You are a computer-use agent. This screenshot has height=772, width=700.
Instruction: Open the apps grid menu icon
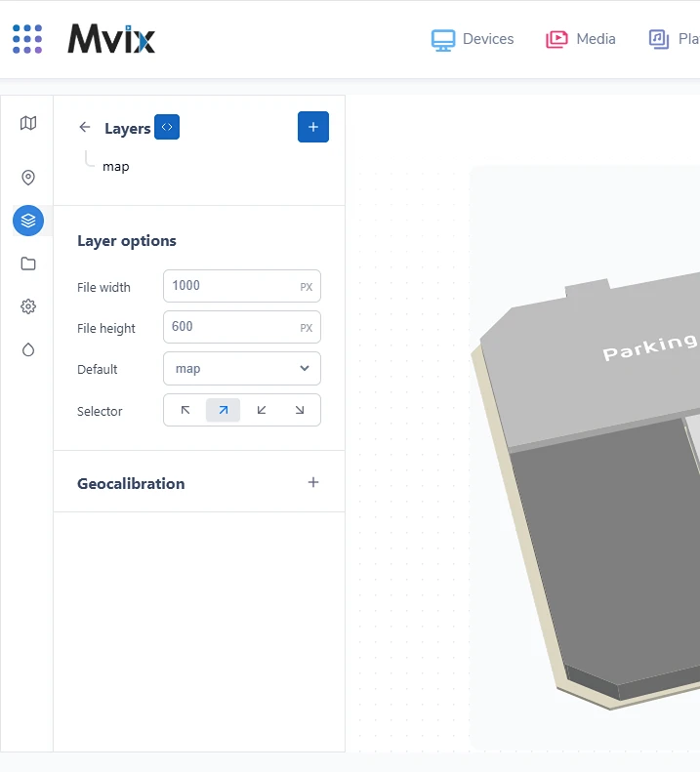coord(27,39)
